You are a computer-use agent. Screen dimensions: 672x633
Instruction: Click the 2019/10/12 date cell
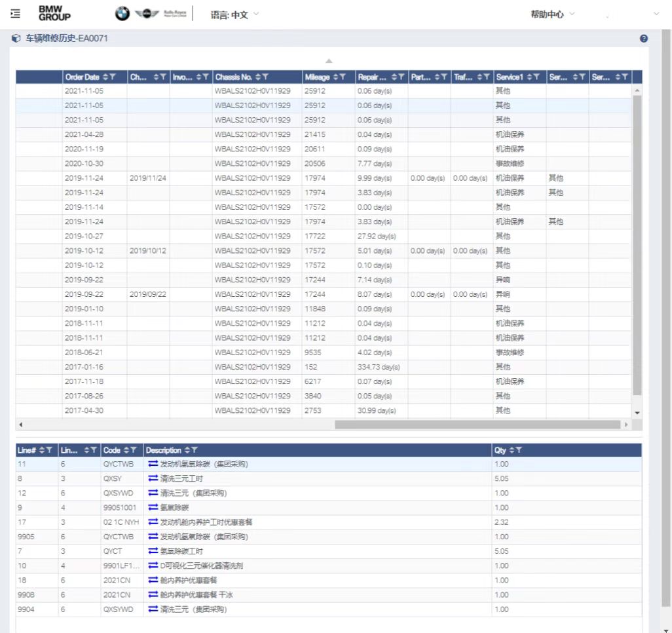tap(148, 250)
